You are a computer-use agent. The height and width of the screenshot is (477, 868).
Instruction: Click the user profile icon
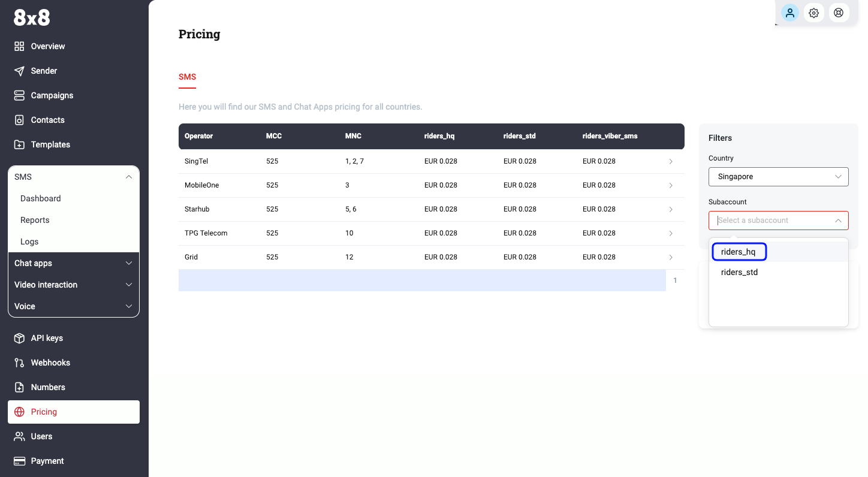tap(790, 13)
